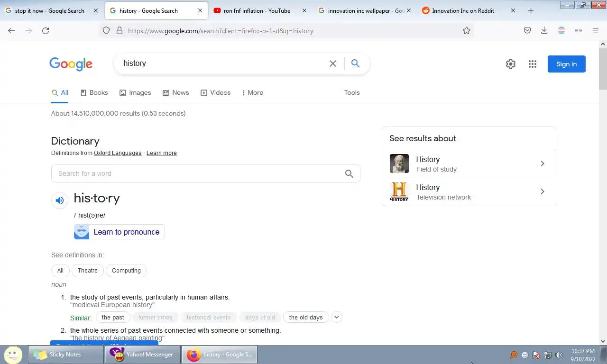
Task: Follow the Oxford Languages link
Action: pyautogui.click(x=118, y=153)
